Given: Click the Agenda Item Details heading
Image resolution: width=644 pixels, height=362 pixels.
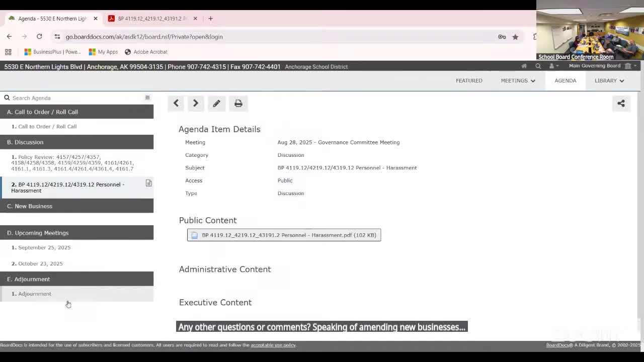Looking at the screenshot, I should pyautogui.click(x=219, y=129).
